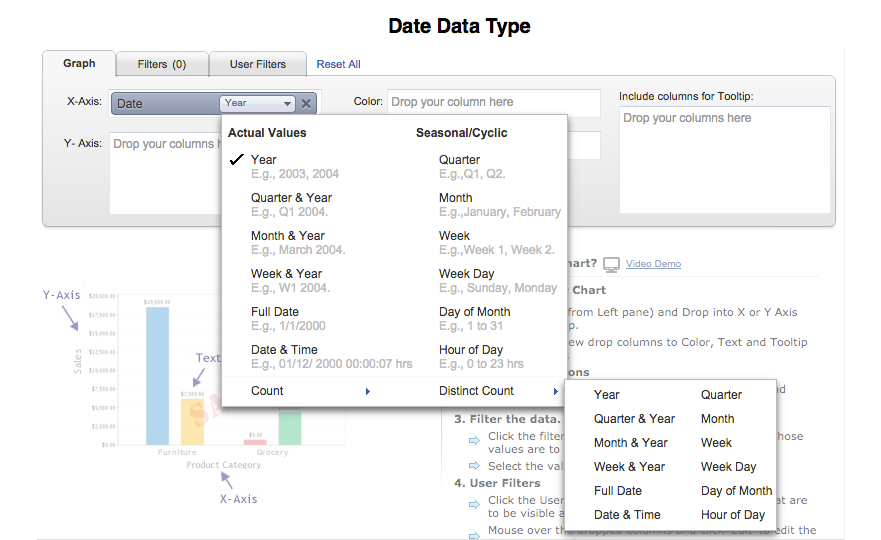
Task: Pick Full Date under Actual Values
Action: 275,312
